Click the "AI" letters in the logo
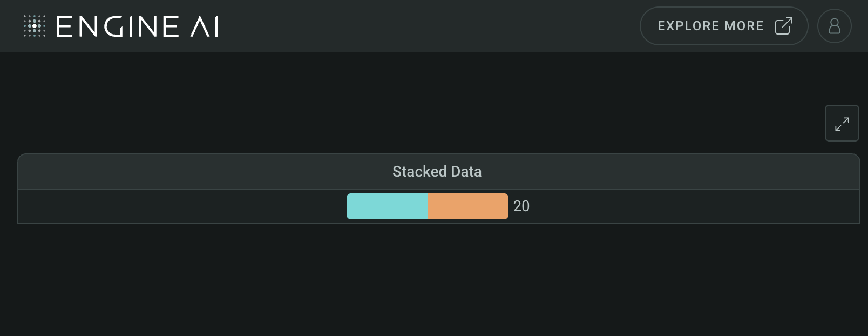Viewport: 868px width, 336px height. click(205, 26)
